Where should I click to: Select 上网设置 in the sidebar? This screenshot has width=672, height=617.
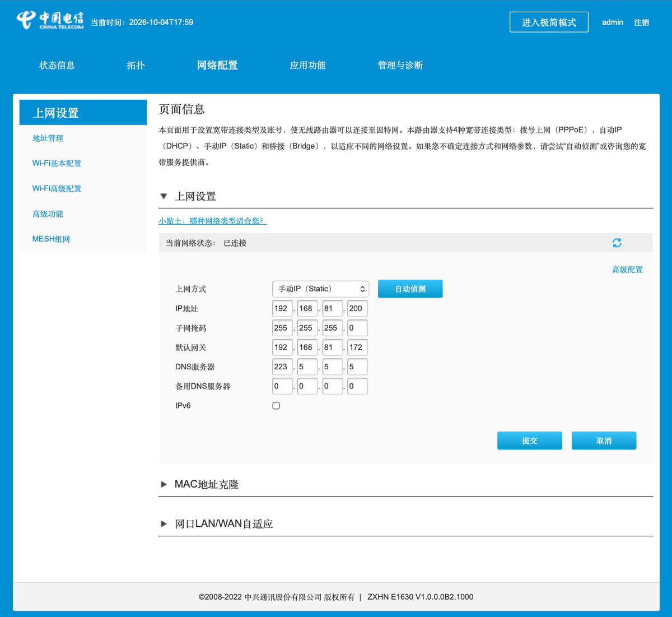pos(83,113)
